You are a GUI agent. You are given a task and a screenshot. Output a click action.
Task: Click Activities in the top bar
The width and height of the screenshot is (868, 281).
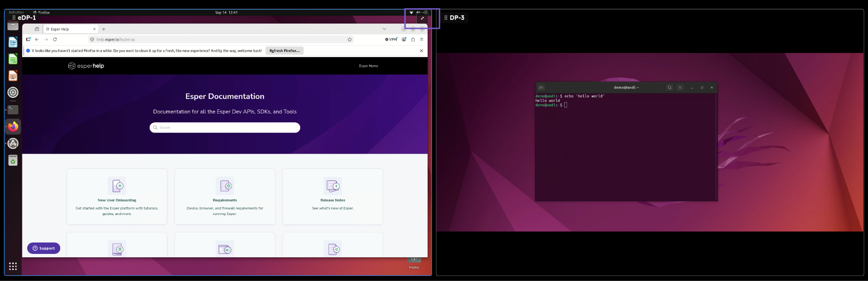click(x=17, y=12)
